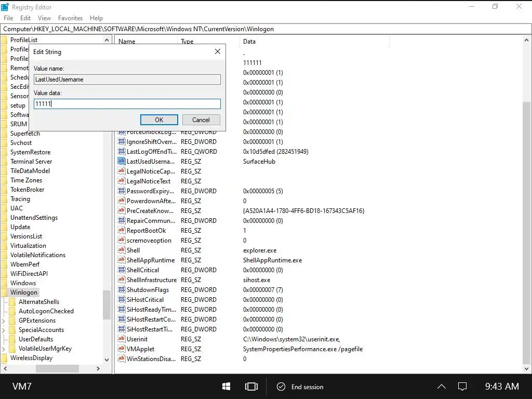Click the PasswordExpiry DWORD icon

pyautogui.click(x=122, y=191)
